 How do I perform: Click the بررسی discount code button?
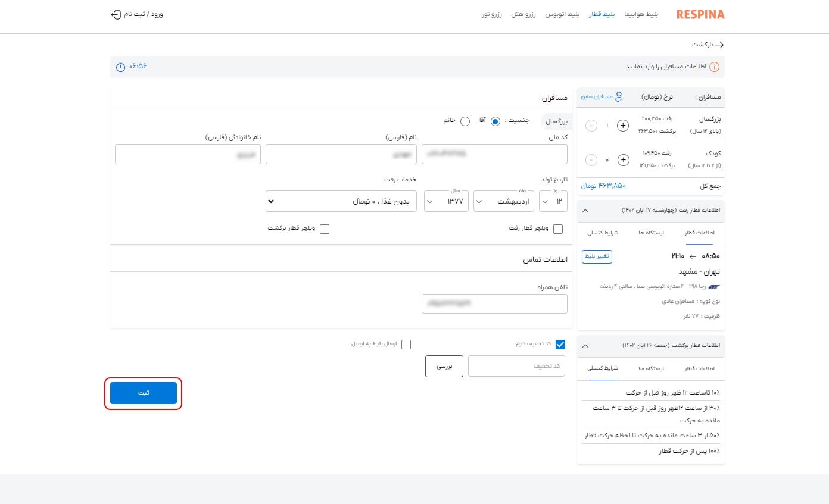pyautogui.click(x=444, y=366)
